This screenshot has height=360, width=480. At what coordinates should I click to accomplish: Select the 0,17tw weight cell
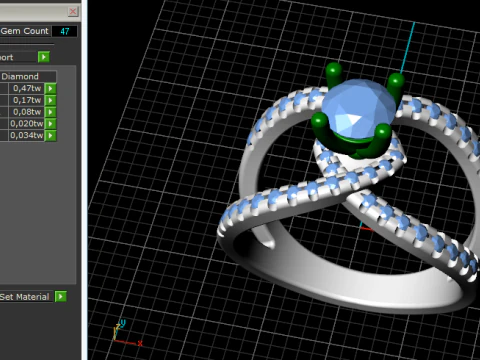pos(26,100)
